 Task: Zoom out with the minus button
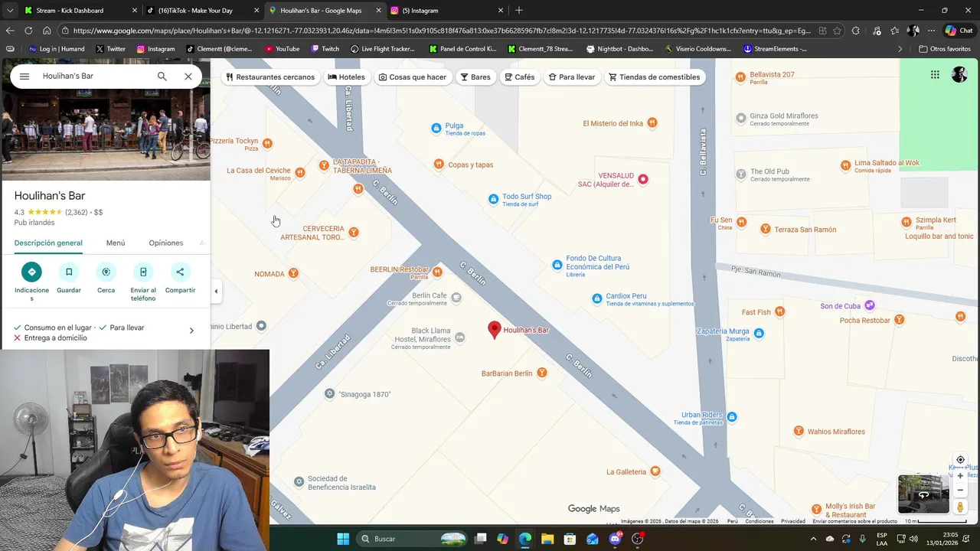960,491
